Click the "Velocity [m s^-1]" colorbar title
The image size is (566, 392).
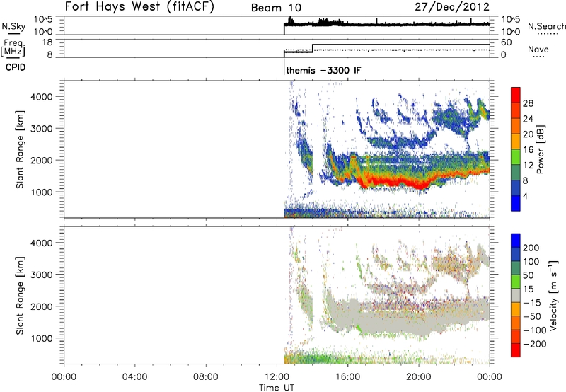tap(553, 295)
